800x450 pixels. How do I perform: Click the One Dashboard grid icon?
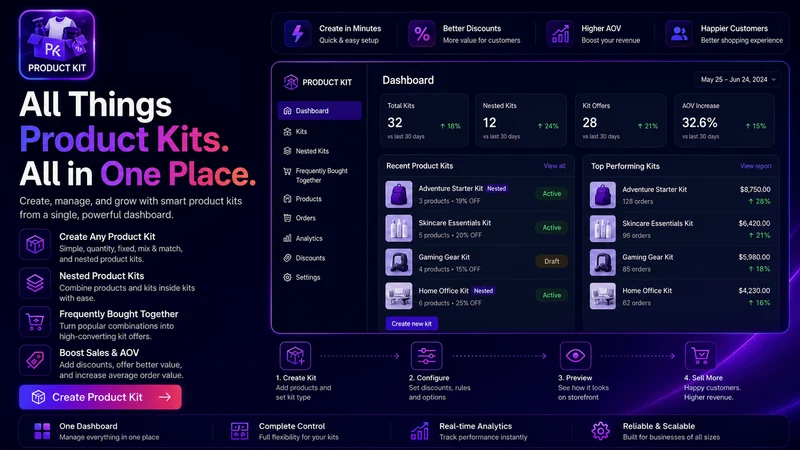(42, 431)
